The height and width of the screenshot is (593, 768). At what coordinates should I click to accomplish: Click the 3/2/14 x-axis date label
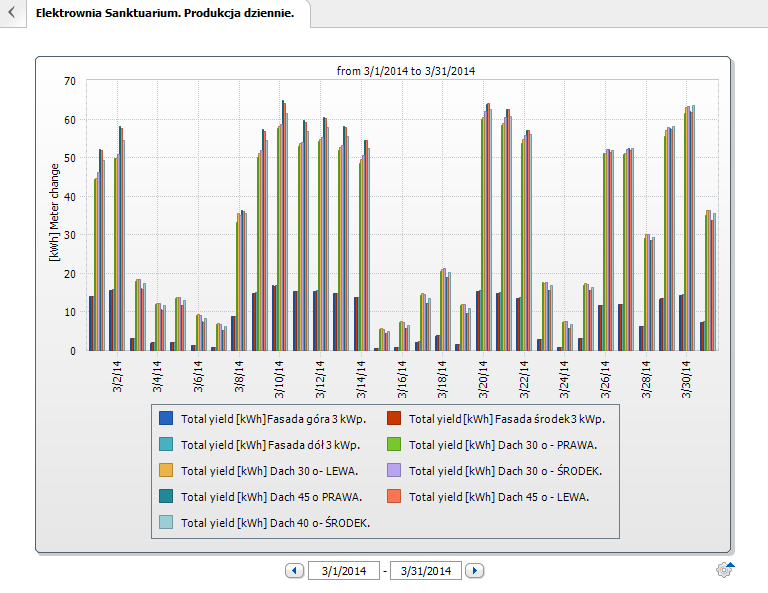pos(117,377)
